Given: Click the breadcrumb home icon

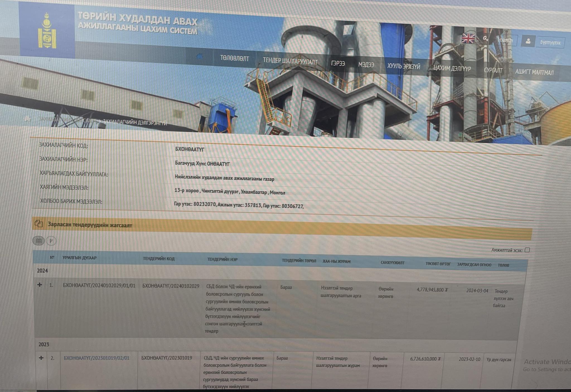Looking at the screenshot, I should tap(27, 118).
